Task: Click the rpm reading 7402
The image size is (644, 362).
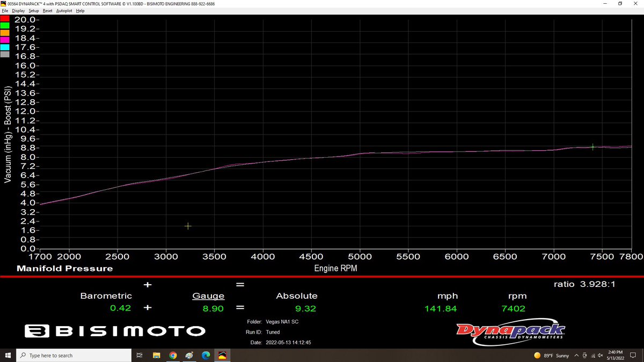Action: coord(514,308)
